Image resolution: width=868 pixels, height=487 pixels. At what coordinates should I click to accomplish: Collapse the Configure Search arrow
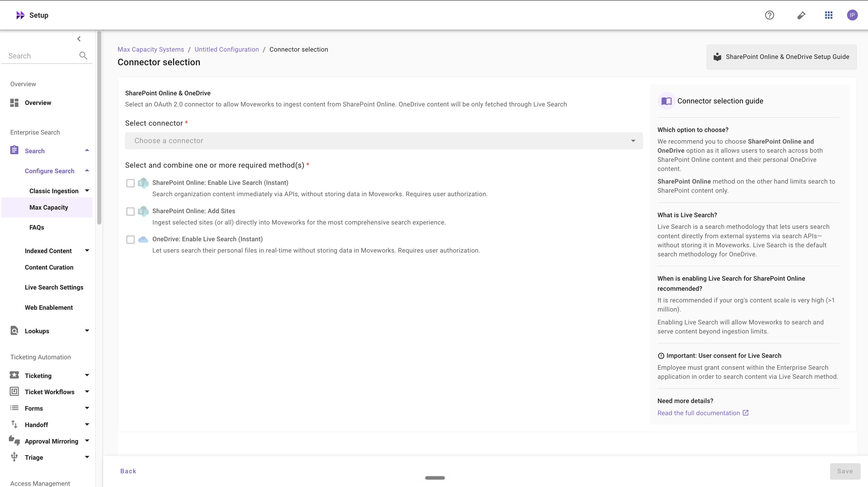pos(87,171)
